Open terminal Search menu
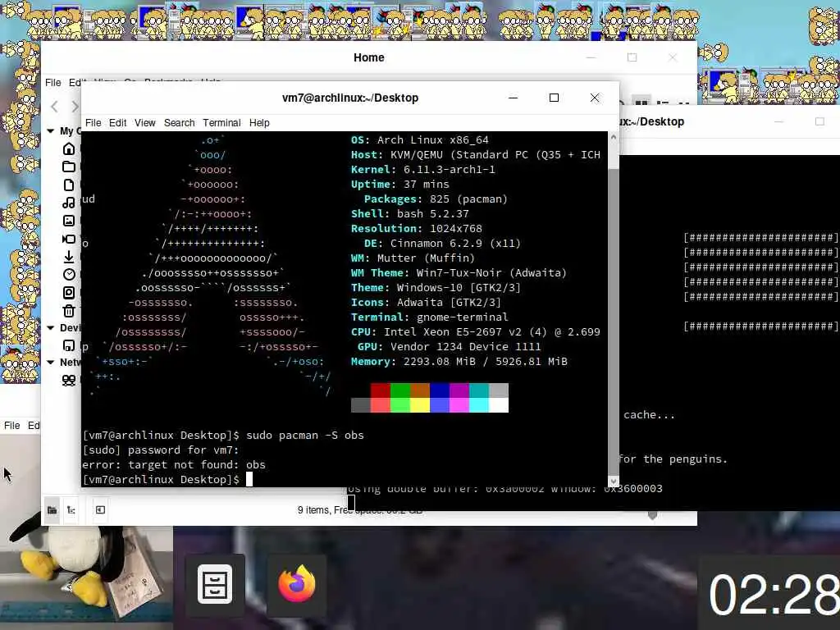 pyautogui.click(x=180, y=123)
